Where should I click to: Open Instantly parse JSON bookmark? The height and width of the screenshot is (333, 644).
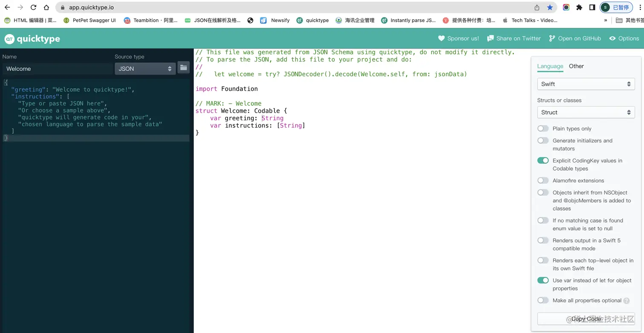(408, 20)
